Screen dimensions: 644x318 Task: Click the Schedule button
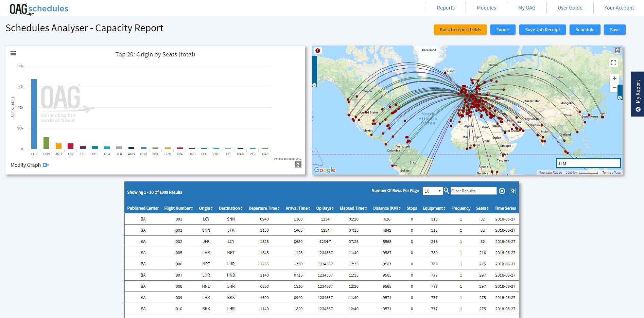point(585,30)
